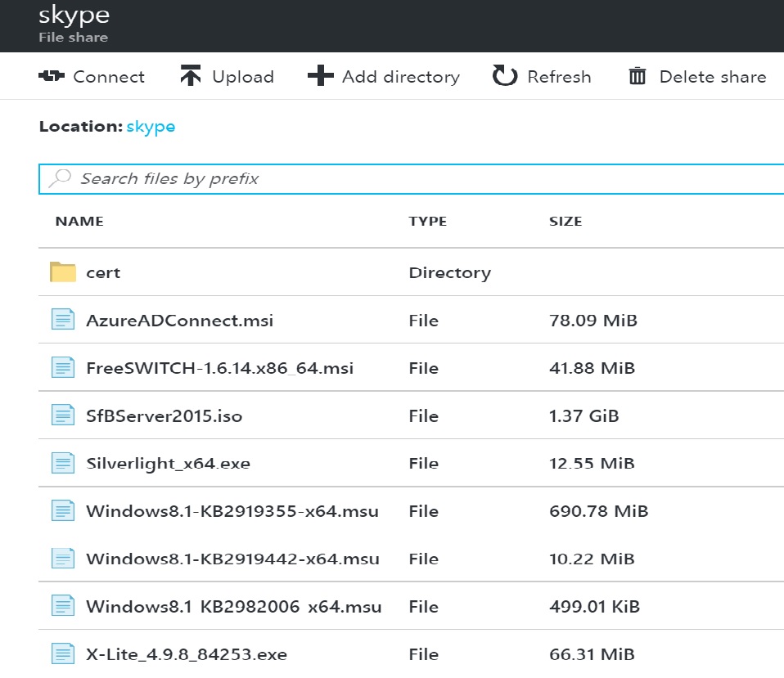Click file icon beside AzureADConnect.msi
Viewport: 784px width, 678px height.
(x=63, y=320)
